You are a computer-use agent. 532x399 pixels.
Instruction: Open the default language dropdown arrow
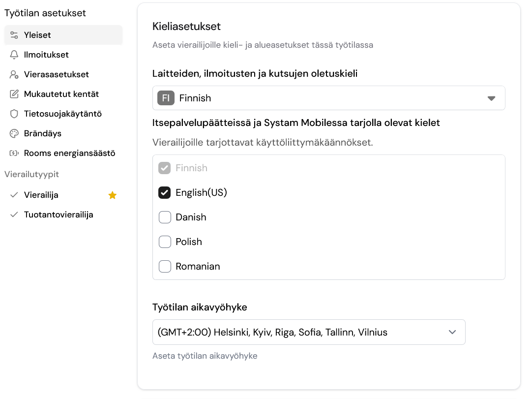[491, 98]
